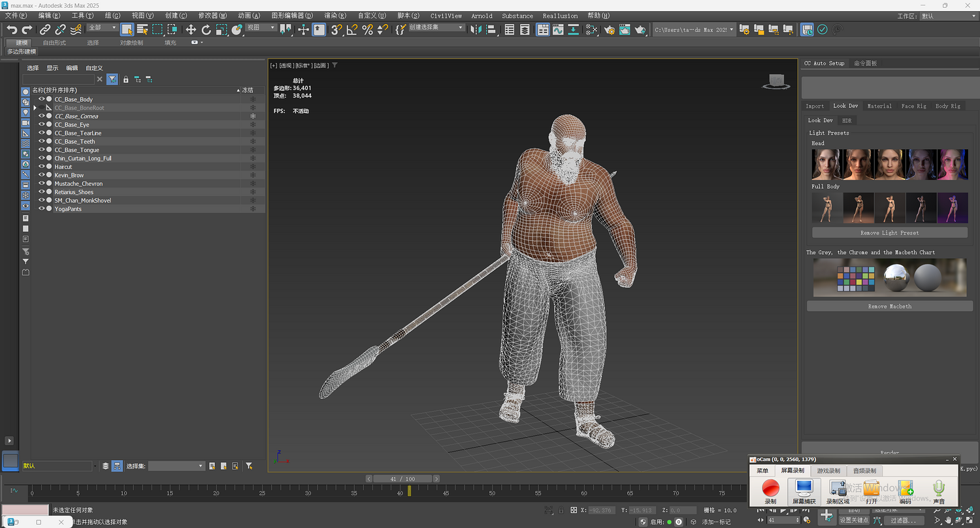
Task: Activate the Bind to Space Warp tool
Action: pos(76,29)
